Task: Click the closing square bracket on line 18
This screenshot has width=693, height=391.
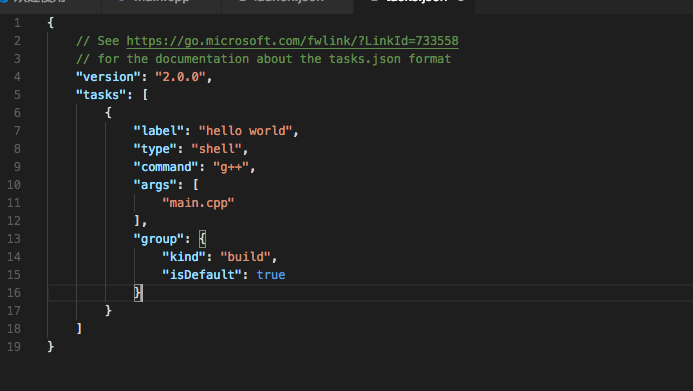Action: [80, 329]
